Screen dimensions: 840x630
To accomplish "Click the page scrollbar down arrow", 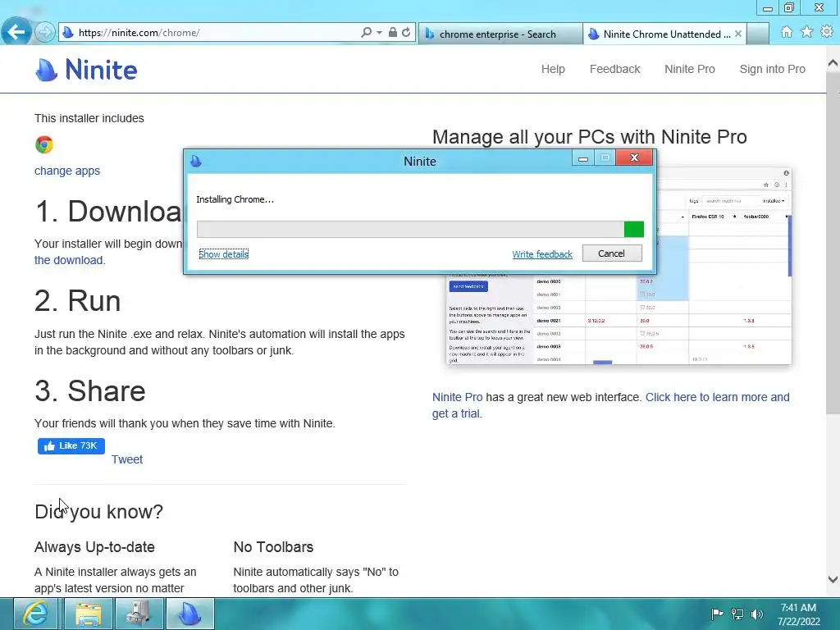I will click(833, 579).
